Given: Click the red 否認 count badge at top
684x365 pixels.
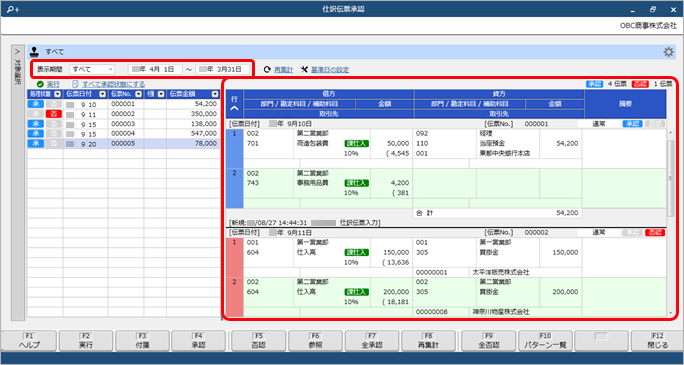Looking at the screenshot, I should (x=640, y=84).
